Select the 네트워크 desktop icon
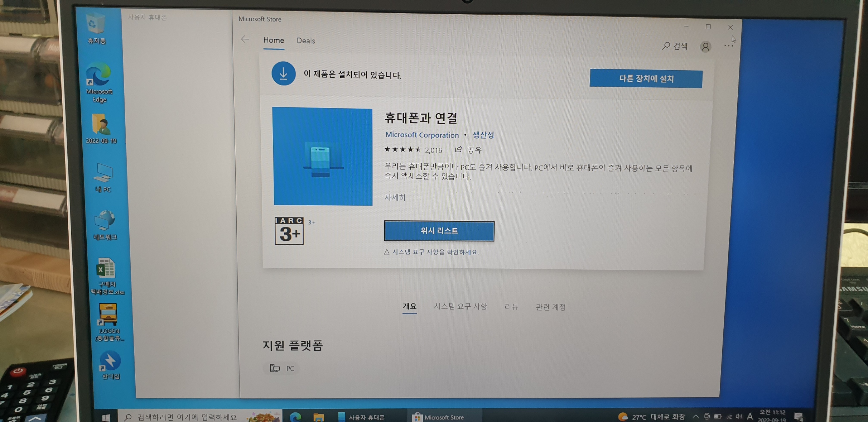The image size is (868, 422). click(105, 226)
